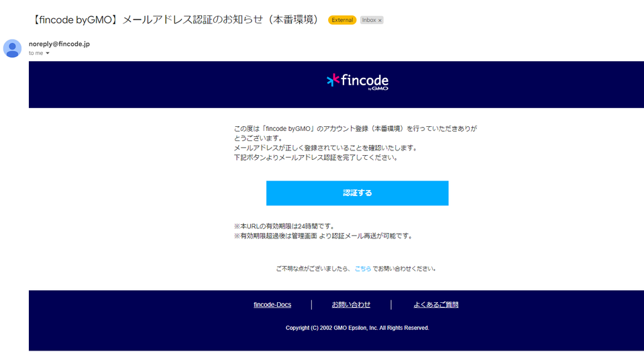
Task: Click the yellow External tag
Action: 341,19
